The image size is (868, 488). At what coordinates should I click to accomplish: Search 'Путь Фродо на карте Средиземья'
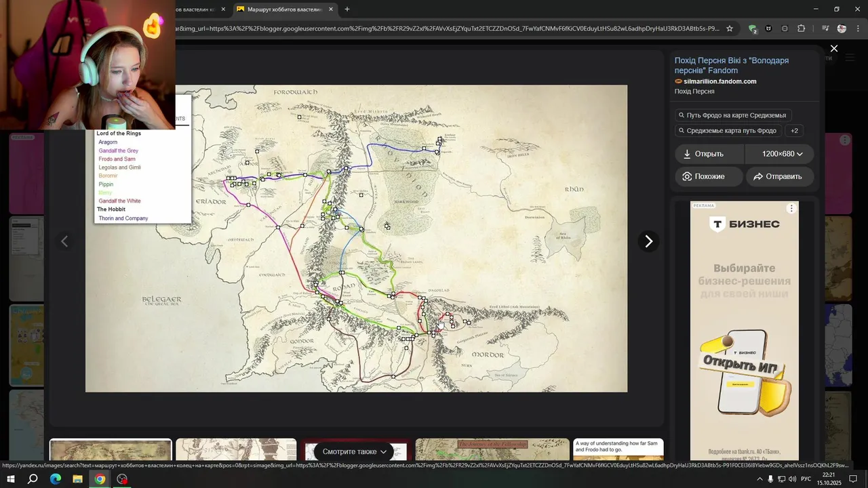click(x=733, y=115)
